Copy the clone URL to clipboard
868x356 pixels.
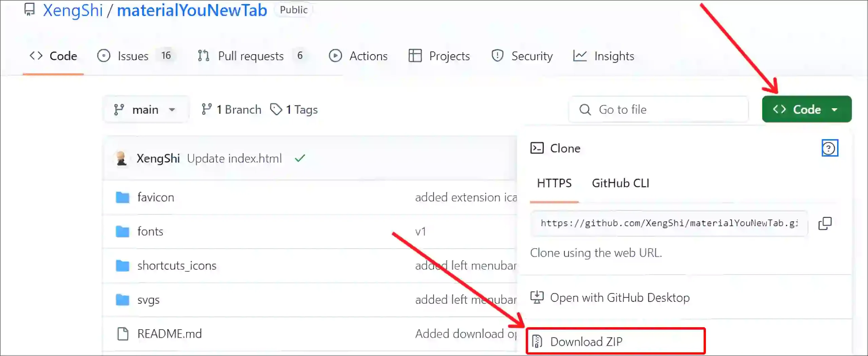[825, 223]
